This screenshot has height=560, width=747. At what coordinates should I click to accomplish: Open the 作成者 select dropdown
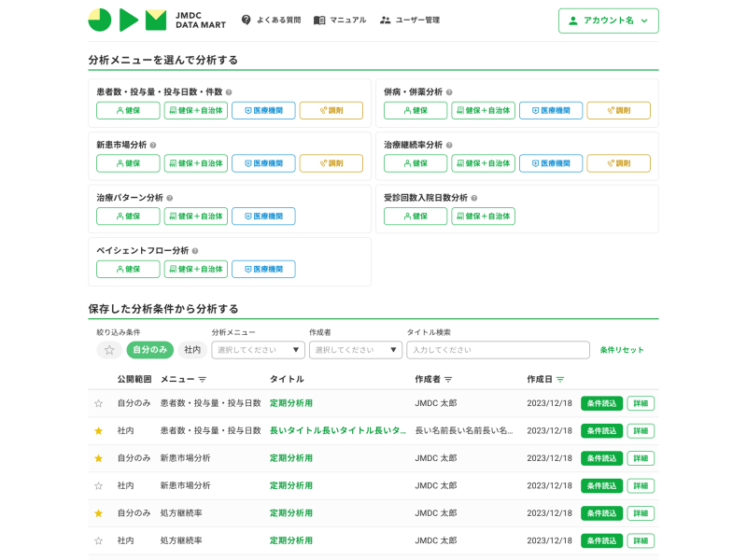point(355,350)
